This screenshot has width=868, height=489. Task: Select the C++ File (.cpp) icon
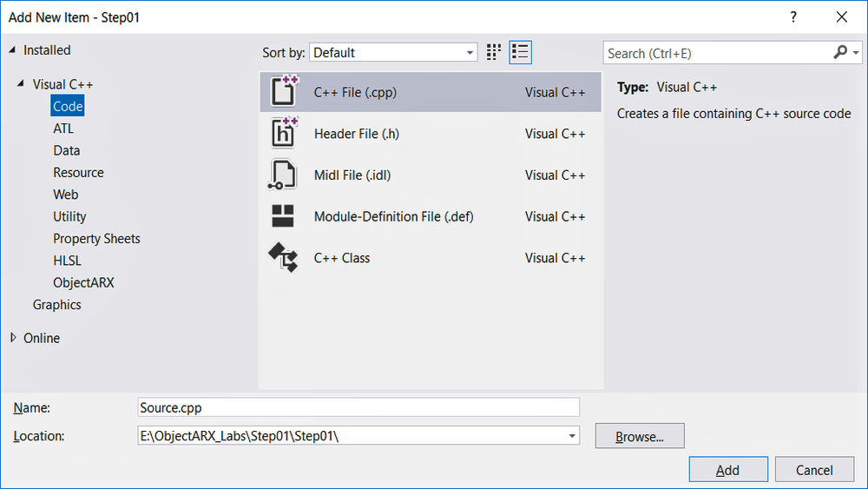[x=284, y=91]
